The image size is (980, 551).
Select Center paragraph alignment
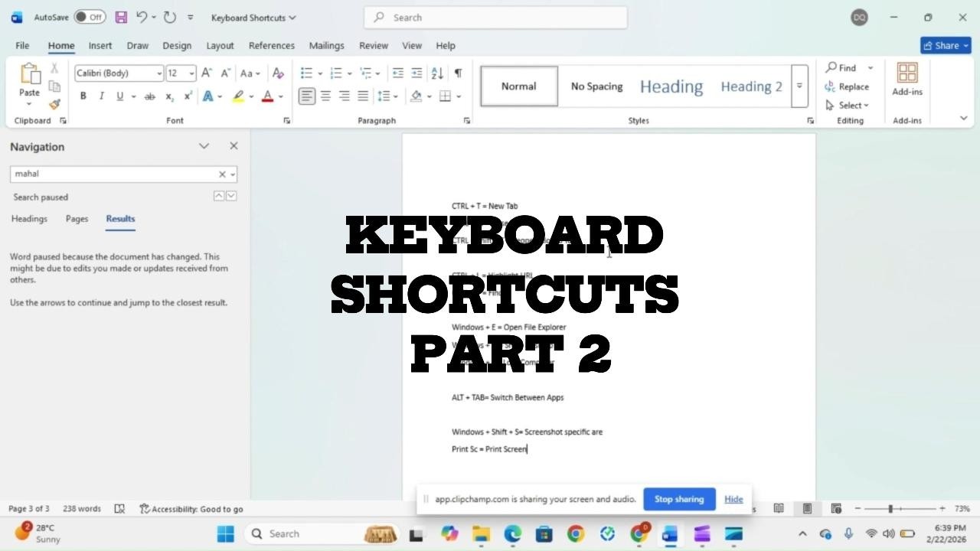pyautogui.click(x=325, y=96)
